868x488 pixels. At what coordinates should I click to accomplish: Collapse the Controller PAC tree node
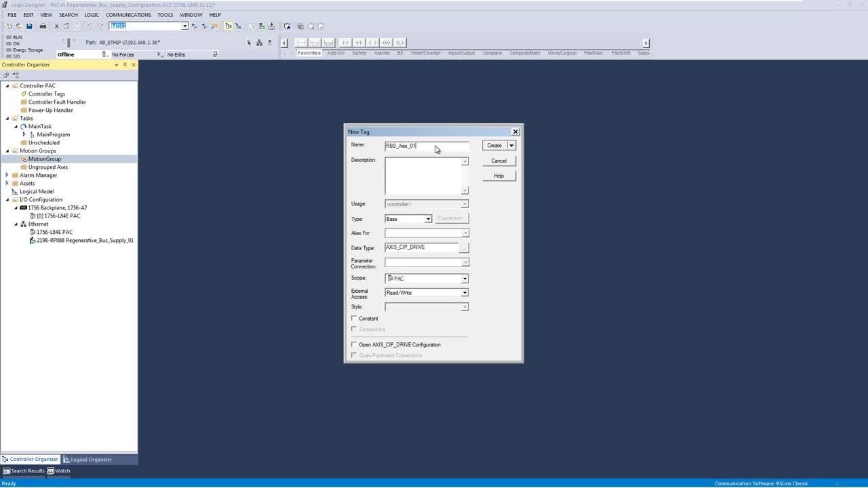(7, 86)
